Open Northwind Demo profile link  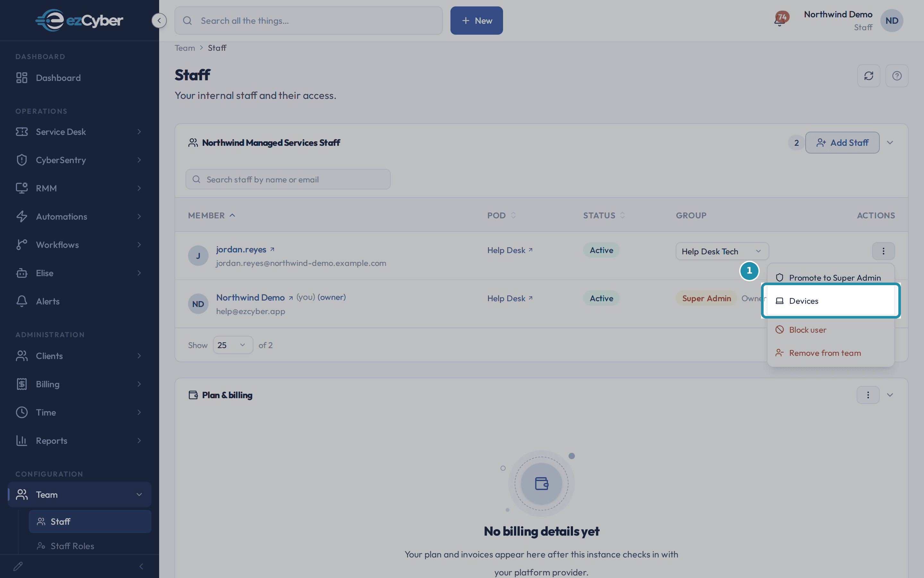click(255, 297)
